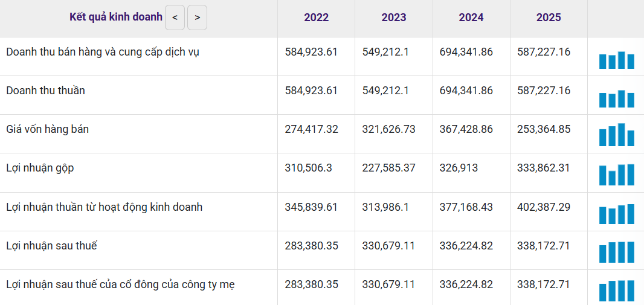Select the value 253,364.85
Viewport: 644px width, 305px height.
(544, 129)
